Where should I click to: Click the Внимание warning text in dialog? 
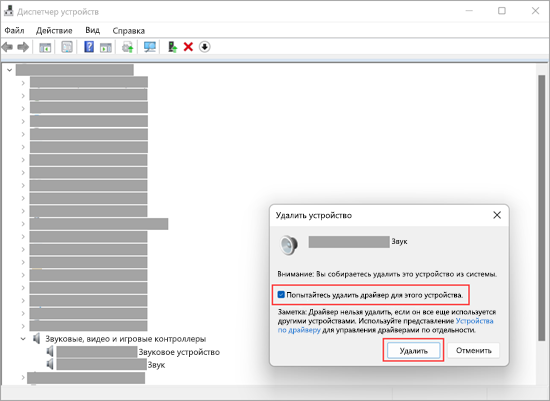click(x=387, y=274)
